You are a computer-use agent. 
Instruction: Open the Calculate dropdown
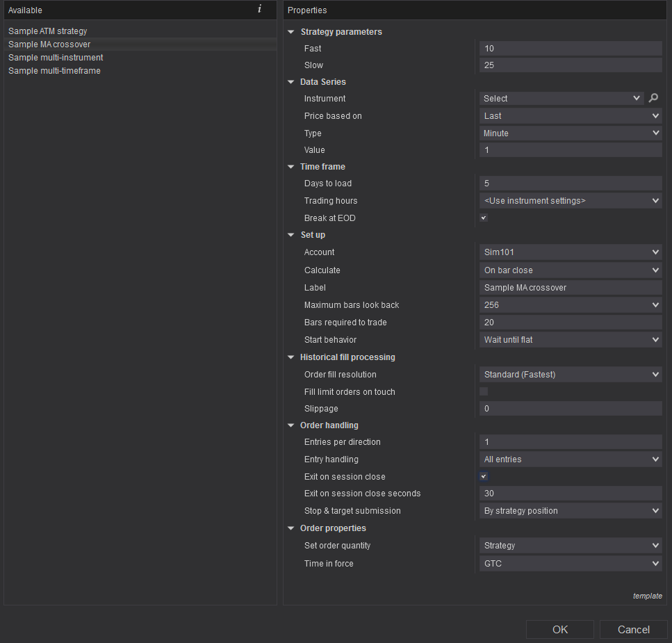pyautogui.click(x=570, y=270)
